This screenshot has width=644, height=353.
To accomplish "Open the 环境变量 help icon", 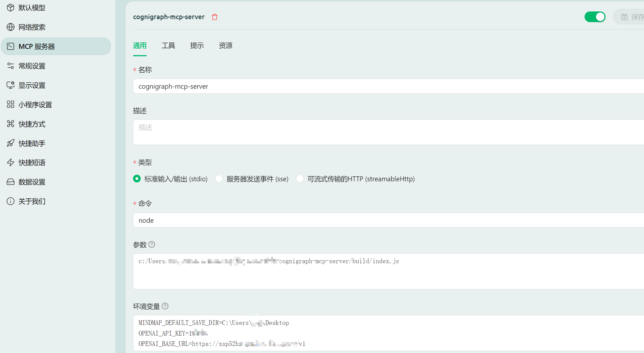I will coord(165,306).
